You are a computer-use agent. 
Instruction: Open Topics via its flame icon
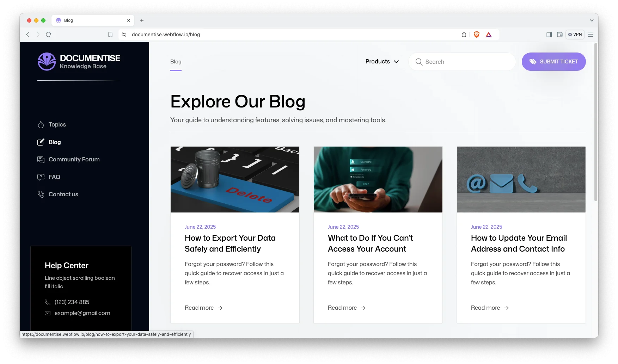point(41,125)
